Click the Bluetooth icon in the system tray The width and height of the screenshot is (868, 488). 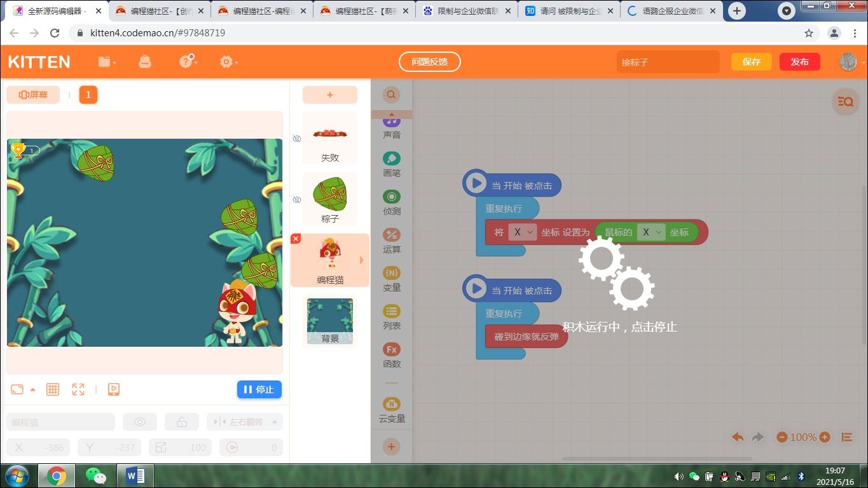tap(801, 476)
